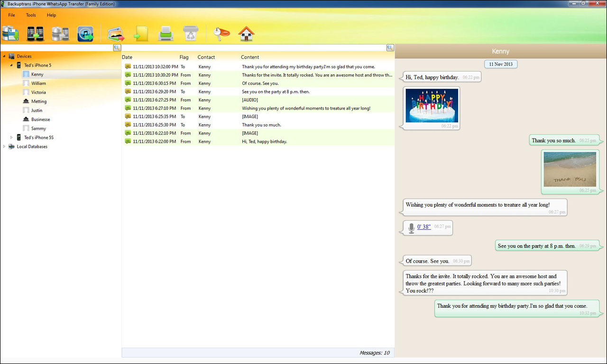Open the message list search magnifier
607x364 pixels.
pyautogui.click(x=390, y=48)
